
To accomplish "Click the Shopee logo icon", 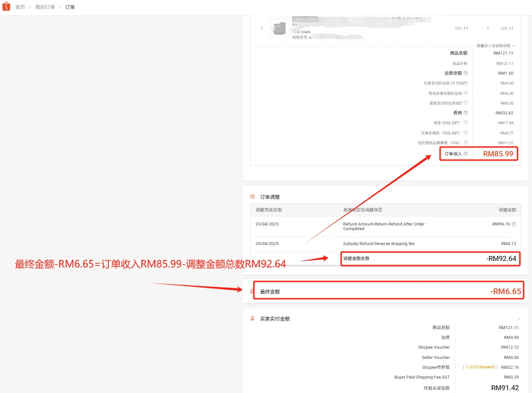I will pos(5,7).
